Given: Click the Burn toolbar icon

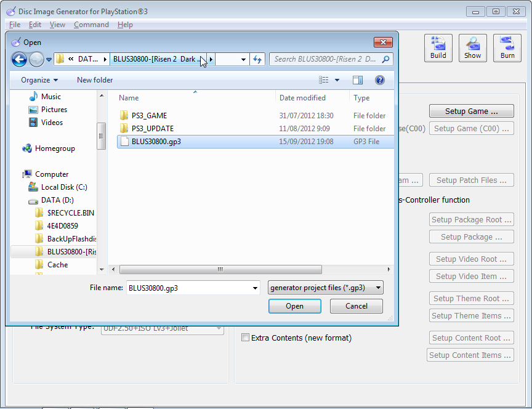Looking at the screenshot, I should (507, 48).
